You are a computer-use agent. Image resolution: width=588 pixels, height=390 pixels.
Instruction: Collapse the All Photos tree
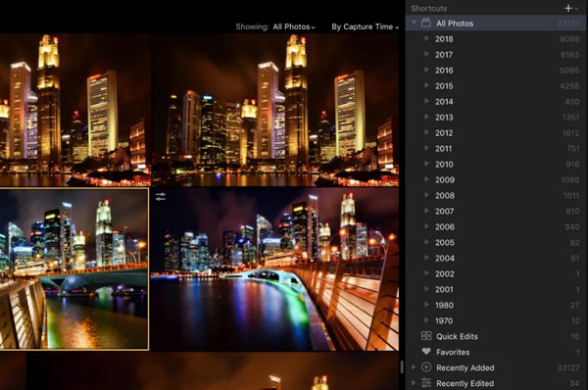(414, 23)
